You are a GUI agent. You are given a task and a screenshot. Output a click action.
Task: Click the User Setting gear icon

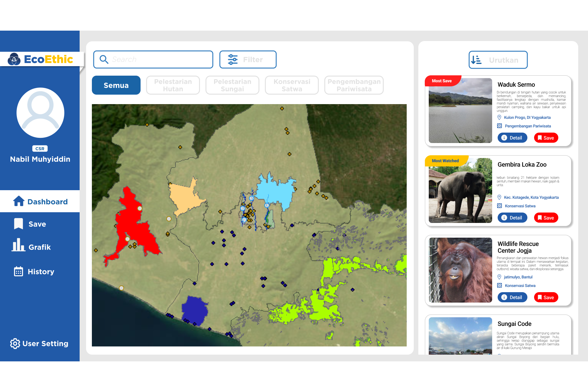(x=15, y=344)
